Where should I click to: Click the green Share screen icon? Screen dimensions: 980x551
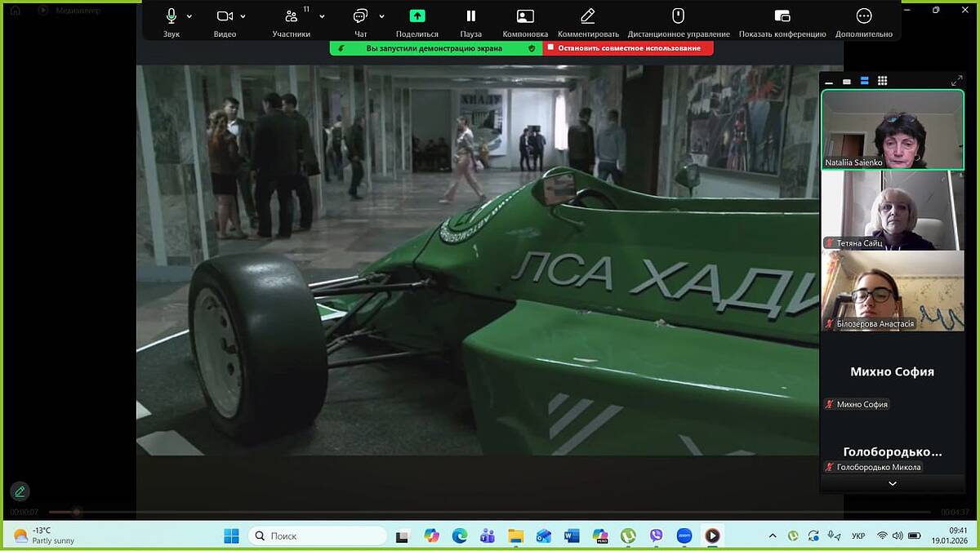click(417, 16)
